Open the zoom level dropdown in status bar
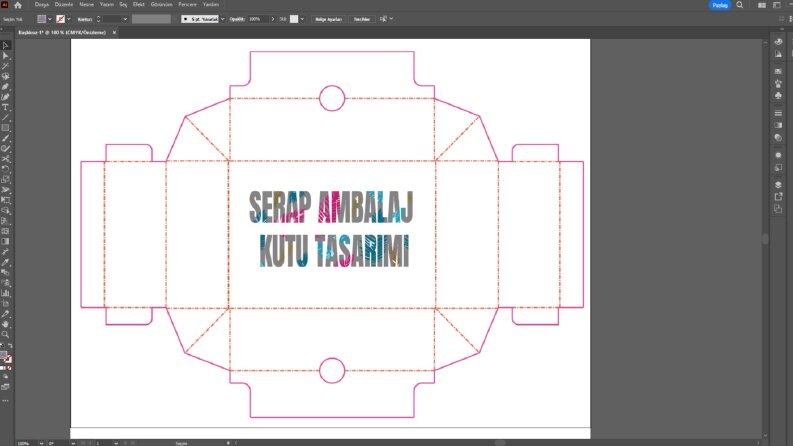793x446 pixels. [41, 443]
